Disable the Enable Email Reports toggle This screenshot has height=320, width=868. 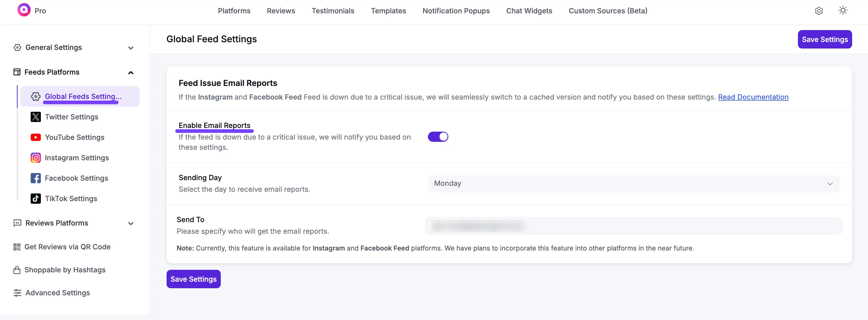[438, 137]
